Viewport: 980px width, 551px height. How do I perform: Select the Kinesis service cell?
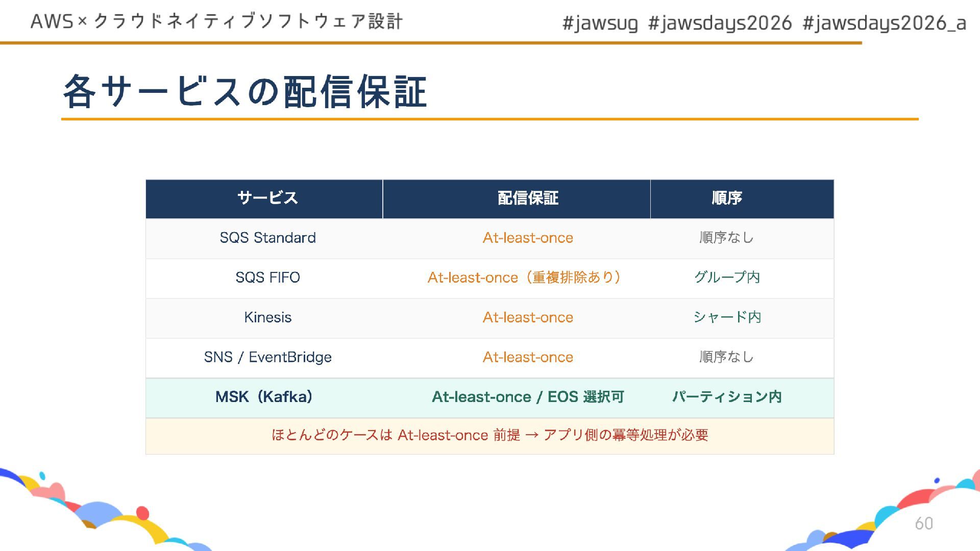point(267,317)
